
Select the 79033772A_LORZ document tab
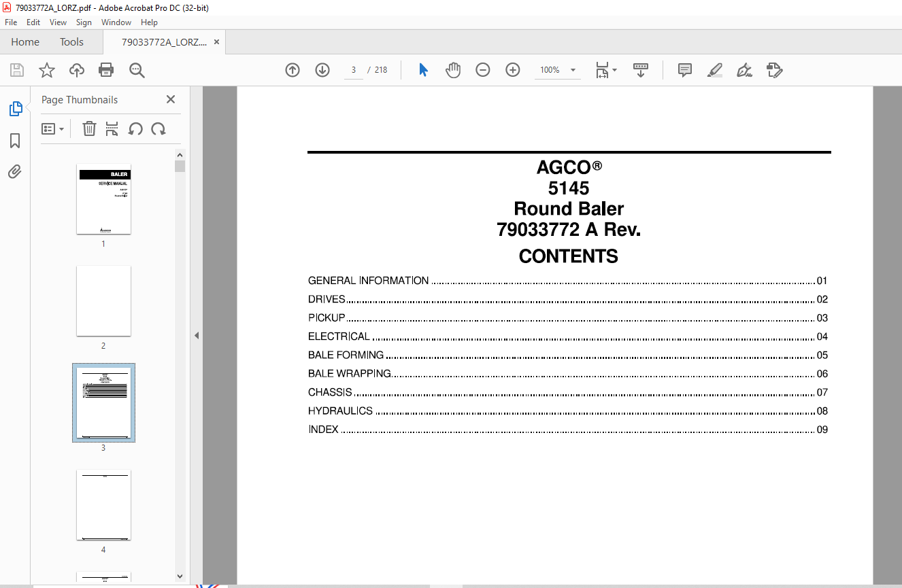(x=164, y=42)
